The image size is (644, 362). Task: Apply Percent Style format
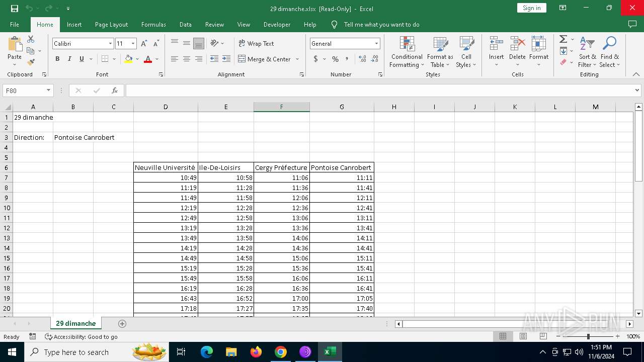[x=335, y=59]
